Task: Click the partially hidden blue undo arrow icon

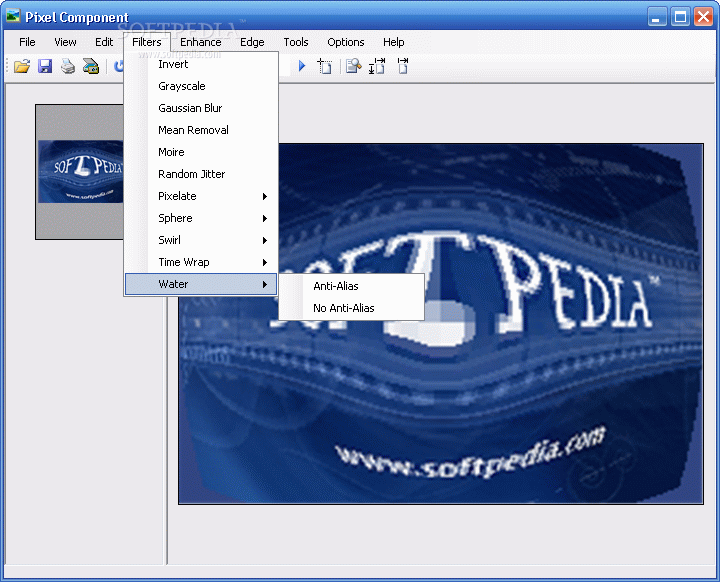Action: (x=118, y=67)
